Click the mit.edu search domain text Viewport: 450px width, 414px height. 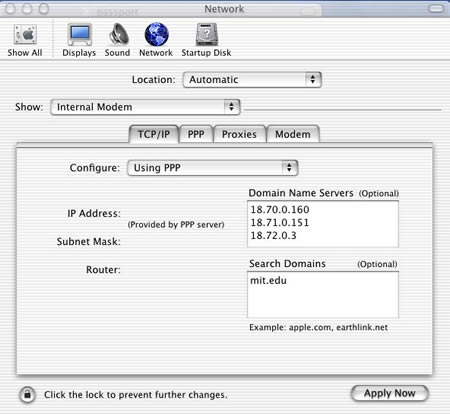pyautogui.click(x=268, y=280)
